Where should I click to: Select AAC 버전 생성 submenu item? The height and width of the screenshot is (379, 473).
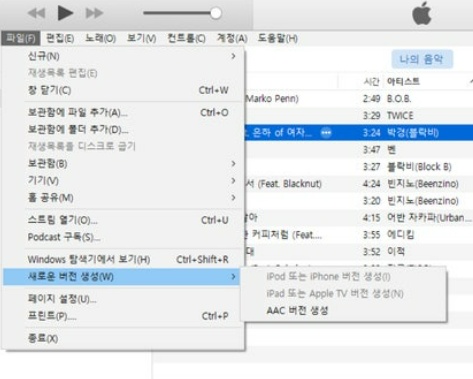tap(343, 311)
